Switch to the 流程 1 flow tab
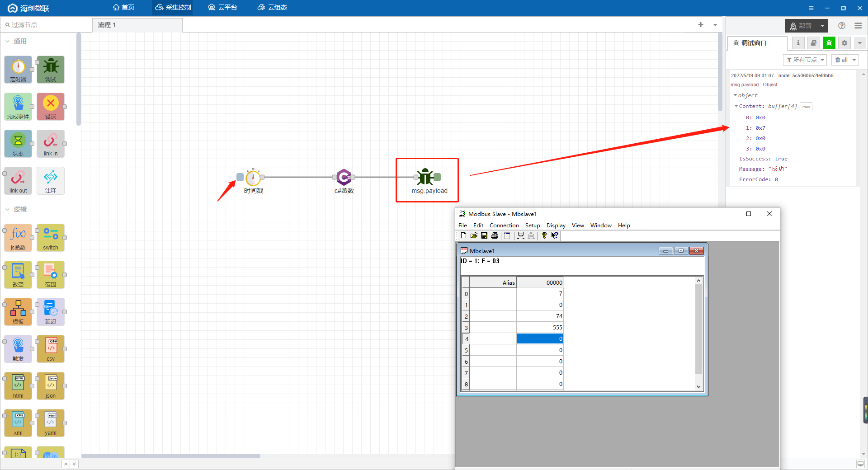Screen dimensions: 868x470 click(137, 25)
